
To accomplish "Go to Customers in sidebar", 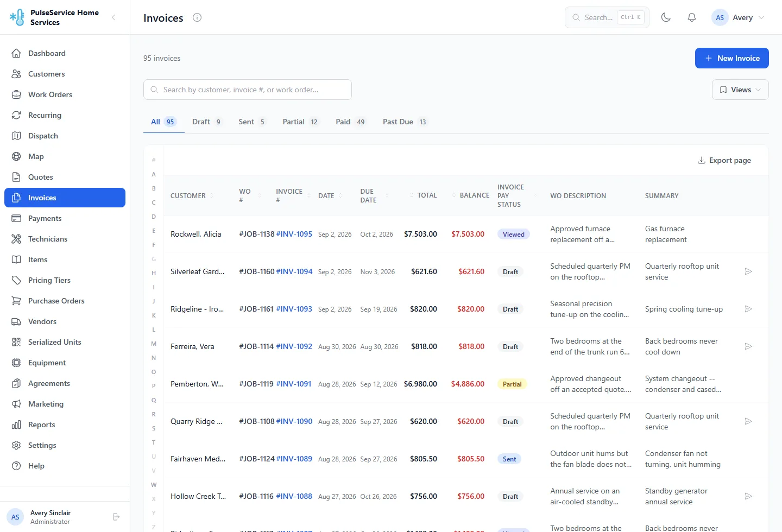I will coord(65,74).
